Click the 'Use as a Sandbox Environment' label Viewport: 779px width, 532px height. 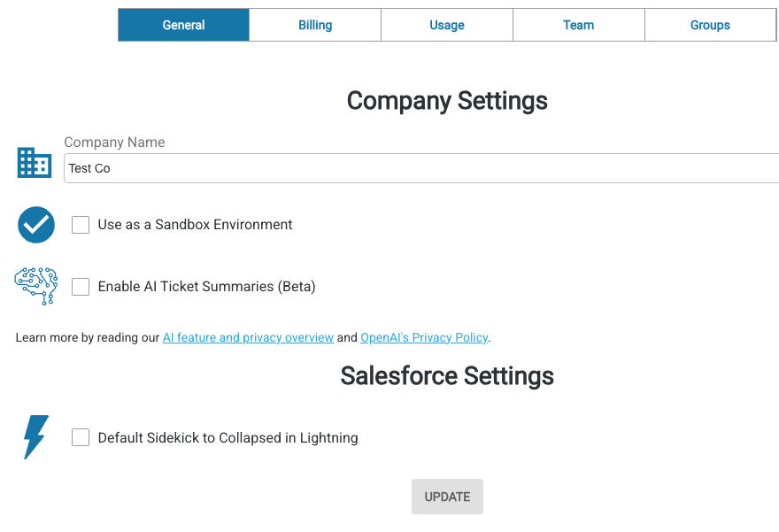click(195, 225)
